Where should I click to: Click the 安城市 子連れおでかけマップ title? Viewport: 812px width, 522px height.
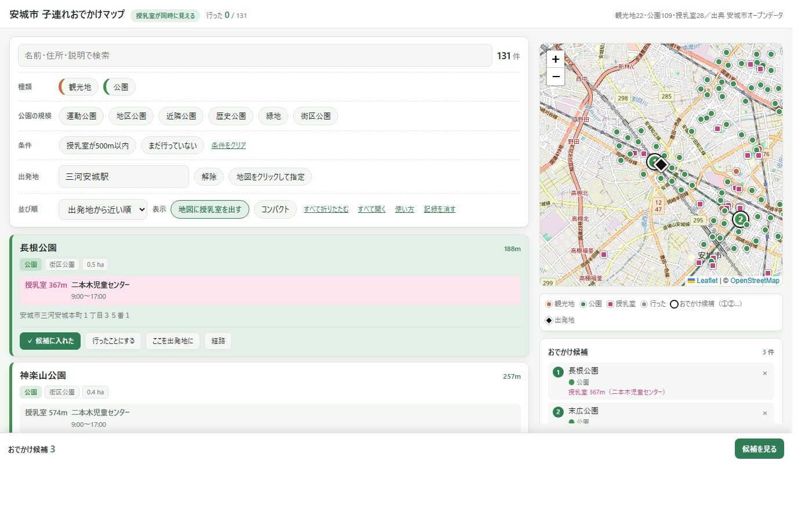[67, 14]
